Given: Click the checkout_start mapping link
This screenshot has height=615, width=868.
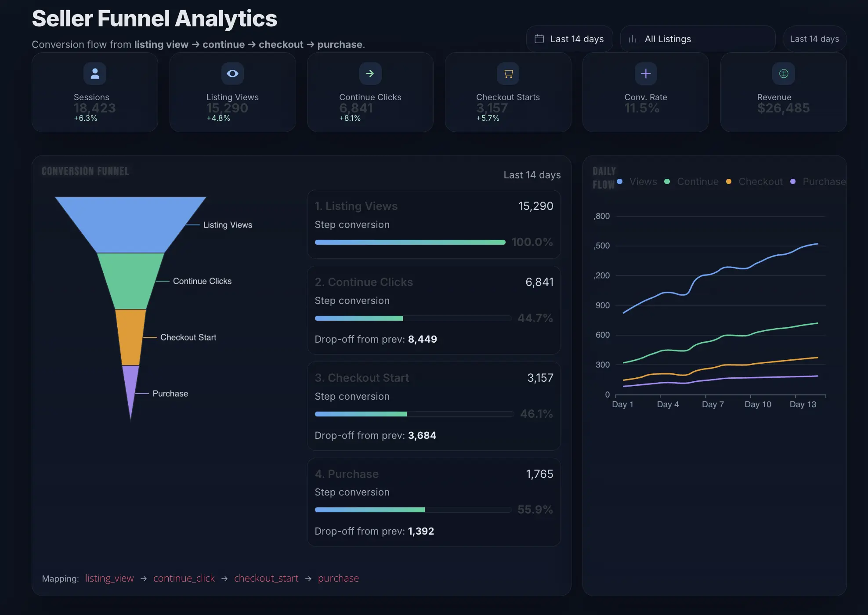Looking at the screenshot, I should (266, 578).
